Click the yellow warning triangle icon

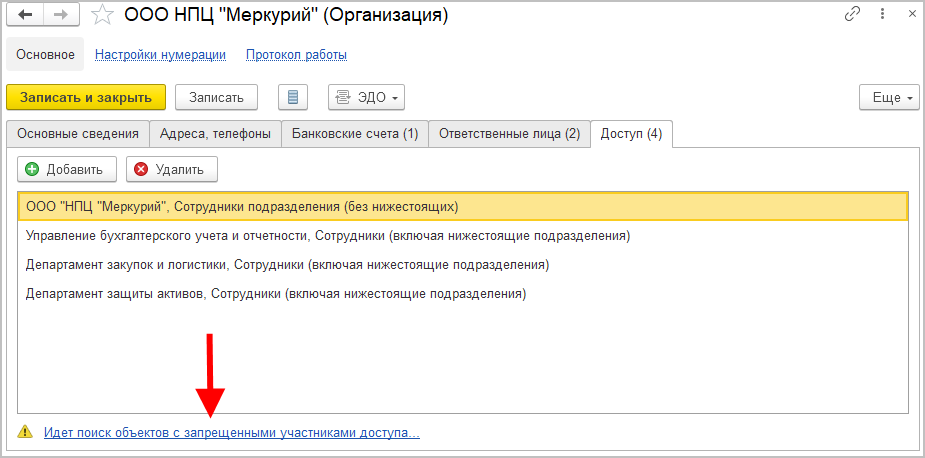25,433
